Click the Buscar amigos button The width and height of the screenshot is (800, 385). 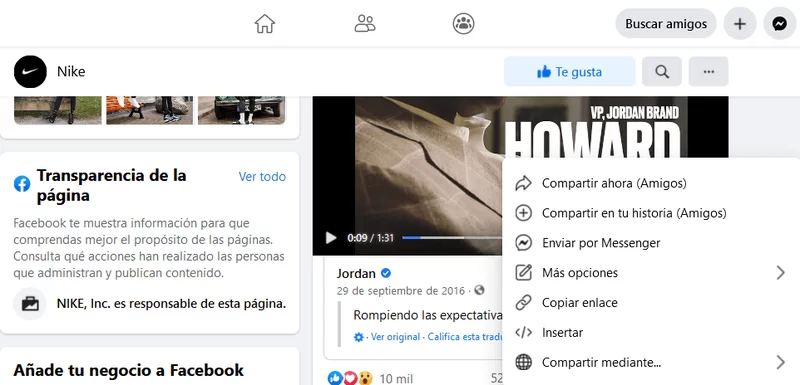click(666, 23)
